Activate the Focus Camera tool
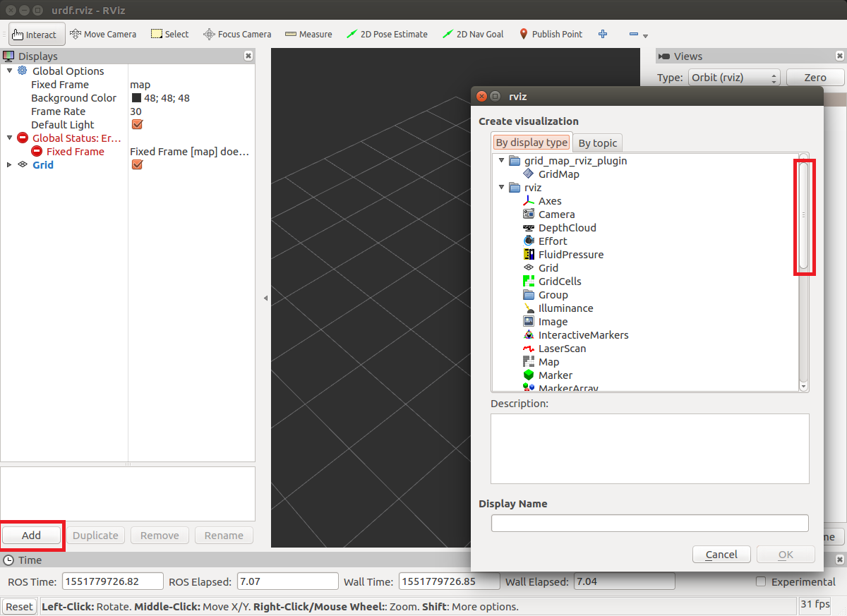 [237, 34]
